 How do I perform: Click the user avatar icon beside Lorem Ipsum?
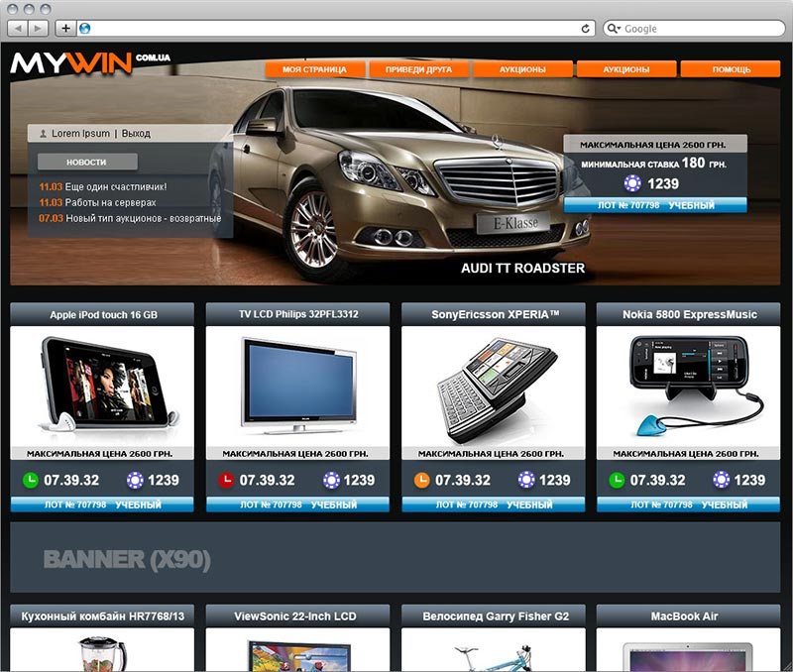pos(43,133)
